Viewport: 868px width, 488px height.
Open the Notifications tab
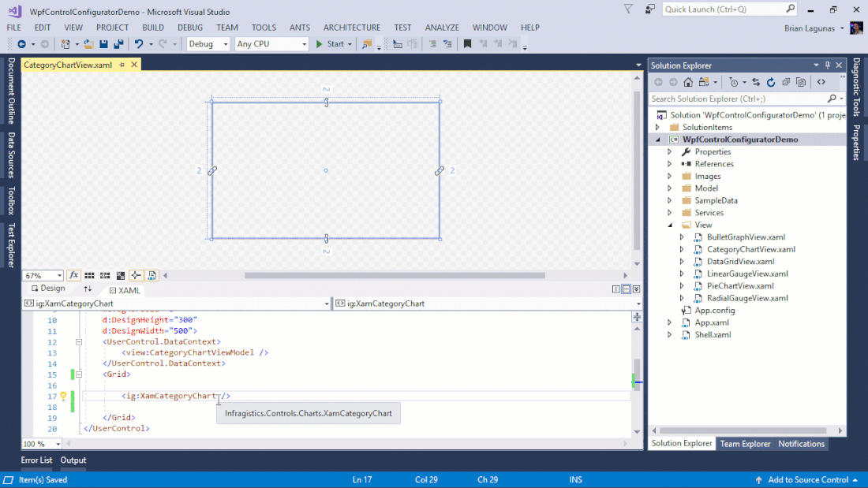point(801,444)
